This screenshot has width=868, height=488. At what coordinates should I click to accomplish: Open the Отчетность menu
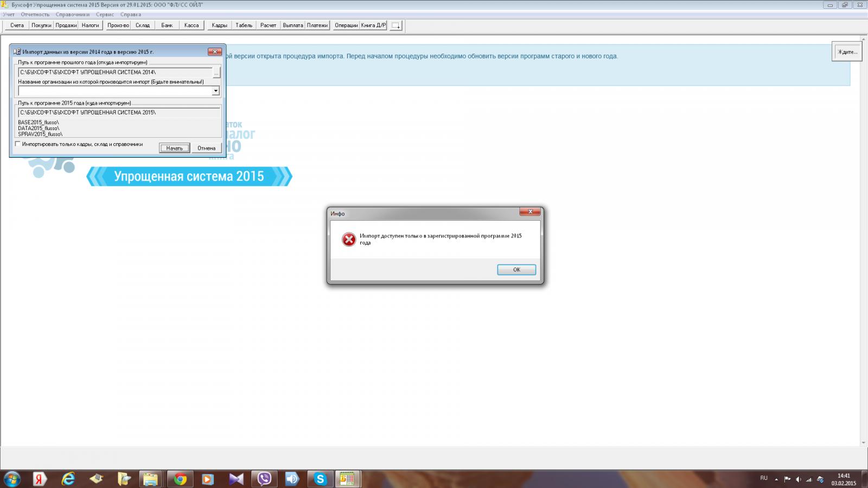(x=35, y=15)
